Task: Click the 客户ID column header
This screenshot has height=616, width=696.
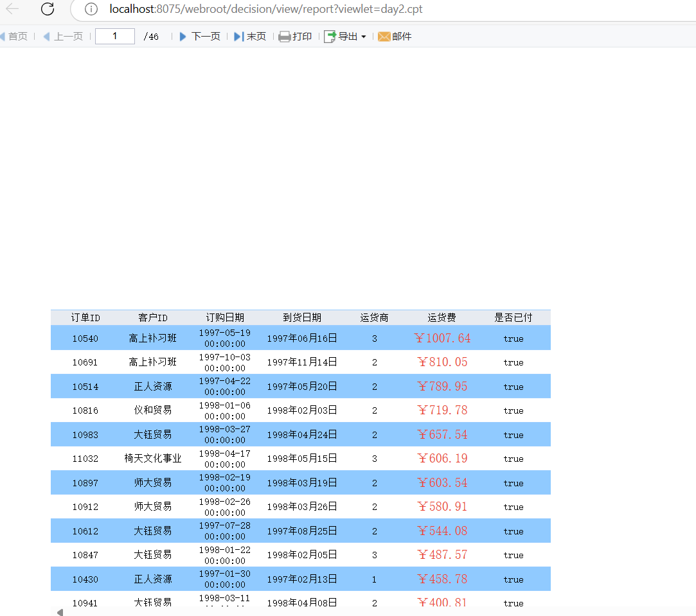Action: pyautogui.click(x=153, y=318)
